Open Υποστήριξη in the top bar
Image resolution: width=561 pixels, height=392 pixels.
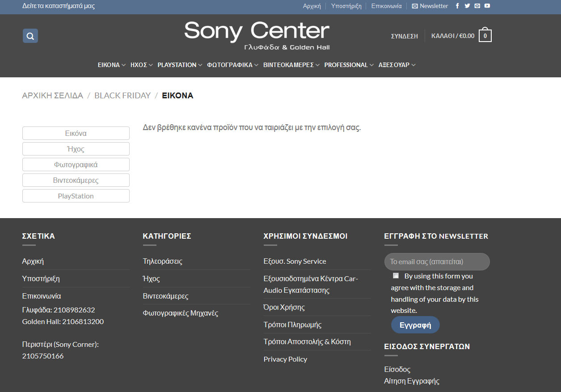[346, 6]
